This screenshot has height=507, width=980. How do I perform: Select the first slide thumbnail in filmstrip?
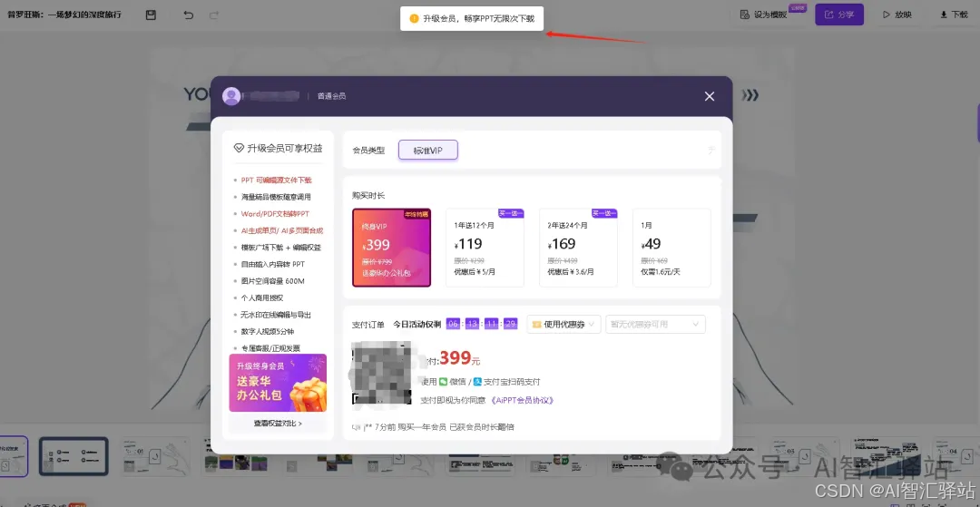tap(14, 456)
